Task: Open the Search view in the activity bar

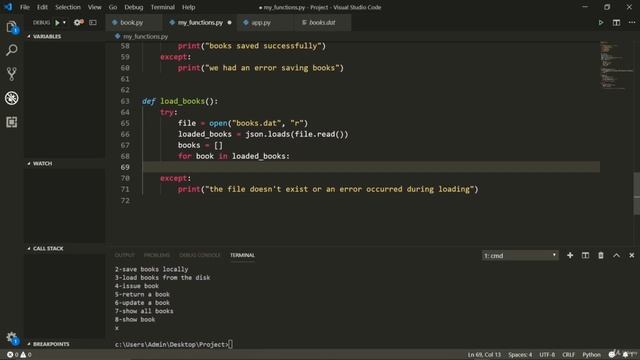Action: point(11,50)
